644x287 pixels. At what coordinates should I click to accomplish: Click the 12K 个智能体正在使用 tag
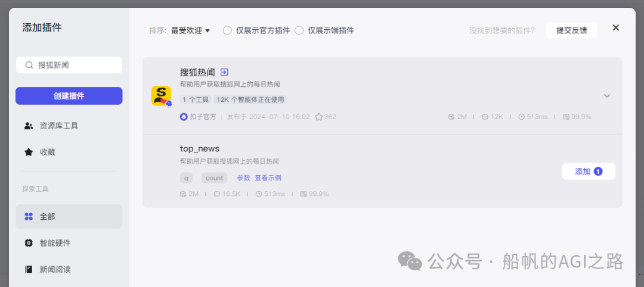click(250, 99)
